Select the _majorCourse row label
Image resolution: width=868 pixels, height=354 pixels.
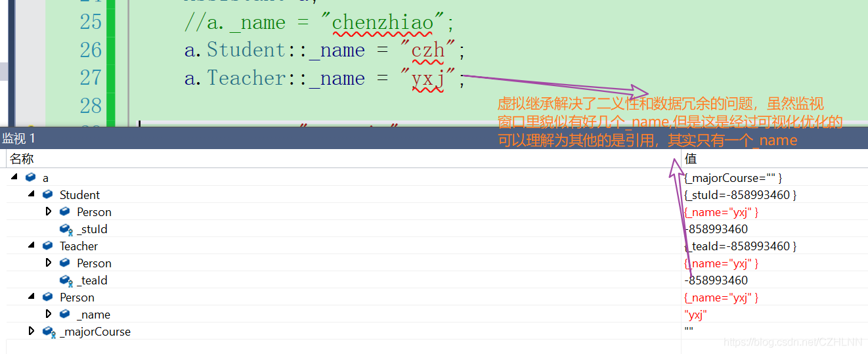(x=95, y=332)
